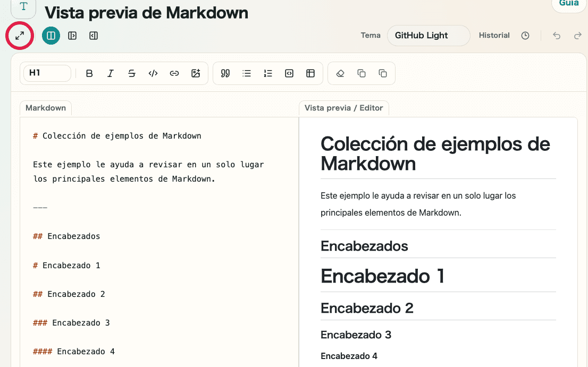
Task: Redo the last change
Action: (x=577, y=36)
